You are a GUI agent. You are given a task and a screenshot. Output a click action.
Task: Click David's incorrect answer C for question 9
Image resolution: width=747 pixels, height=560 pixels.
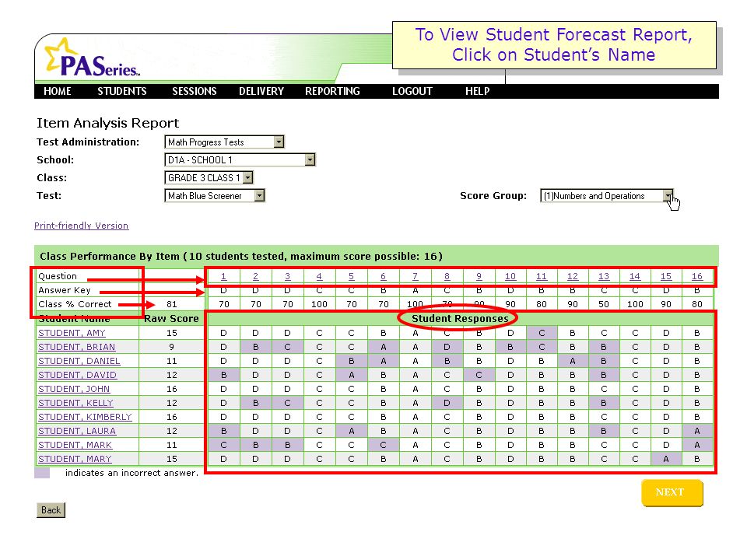click(479, 375)
